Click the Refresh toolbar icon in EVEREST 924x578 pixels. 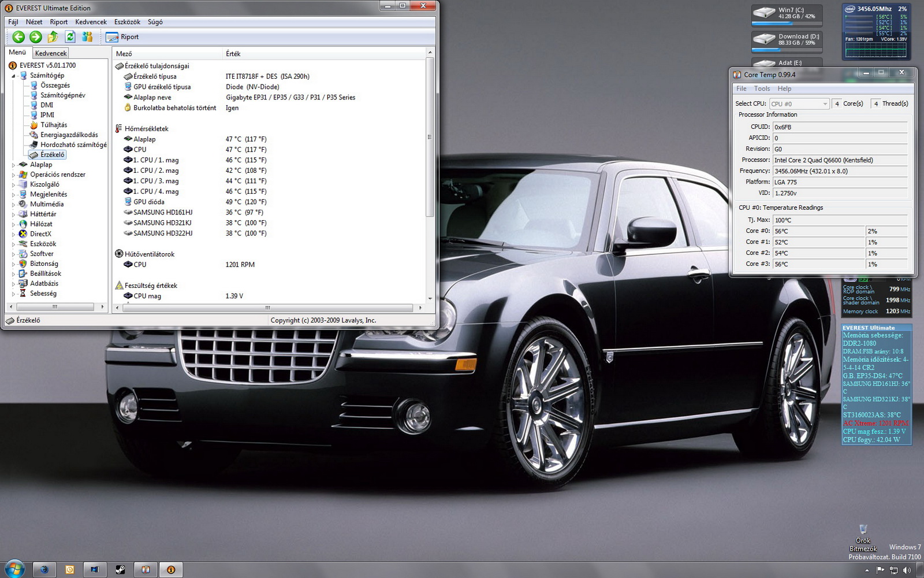click(70, 37)
